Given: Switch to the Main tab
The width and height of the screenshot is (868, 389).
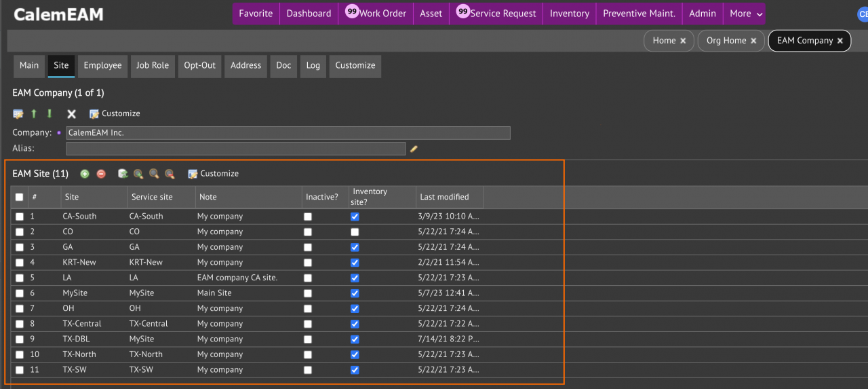Looking at the screenshot, I should point(29,66).
